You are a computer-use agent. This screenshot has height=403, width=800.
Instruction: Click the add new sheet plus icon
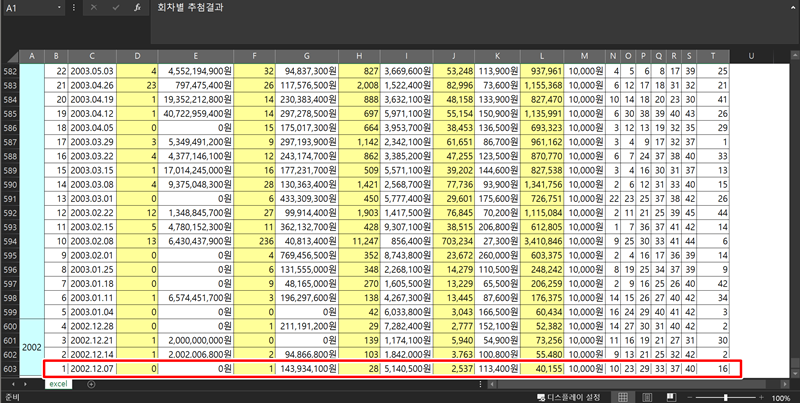pos(91,384)
